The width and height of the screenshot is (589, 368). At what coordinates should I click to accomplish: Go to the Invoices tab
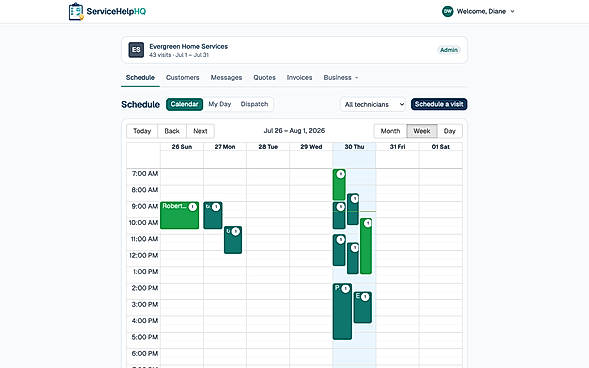pyautogui.click(x=299, y=77)
